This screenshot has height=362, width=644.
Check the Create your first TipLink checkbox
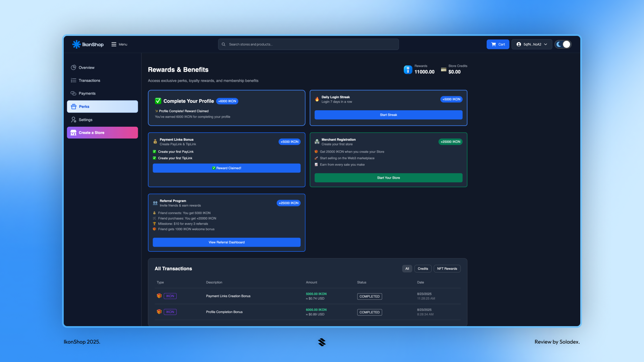pyautogui.click(x=154, y=158)
